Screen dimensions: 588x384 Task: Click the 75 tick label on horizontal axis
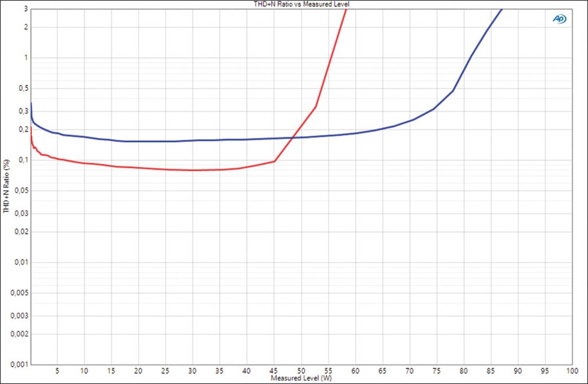click(436, 371)
